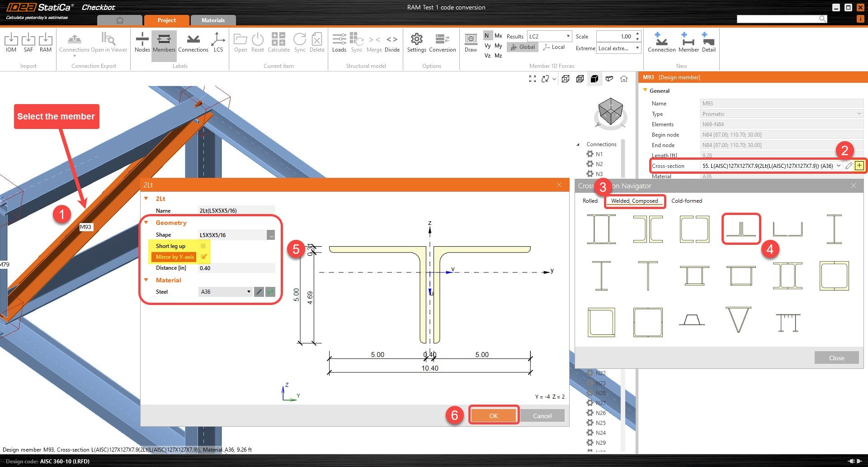
Task: Add a new cross-section with the plus icon
Action: 859,166
